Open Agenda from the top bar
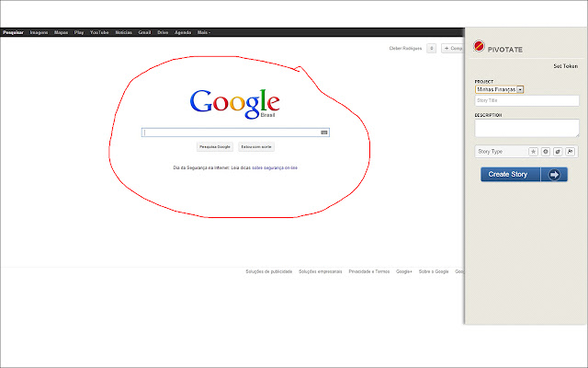This screenshot has height=368, width=588. point(183,33)
